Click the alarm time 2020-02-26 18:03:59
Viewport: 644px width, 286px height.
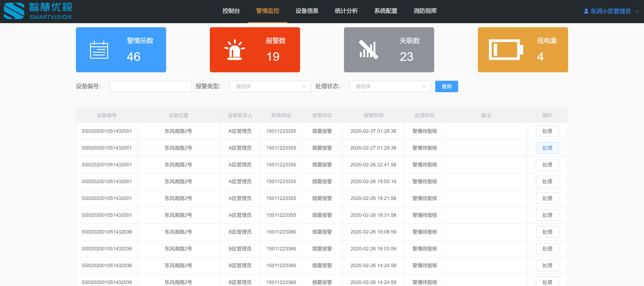(x=373, y=249)
